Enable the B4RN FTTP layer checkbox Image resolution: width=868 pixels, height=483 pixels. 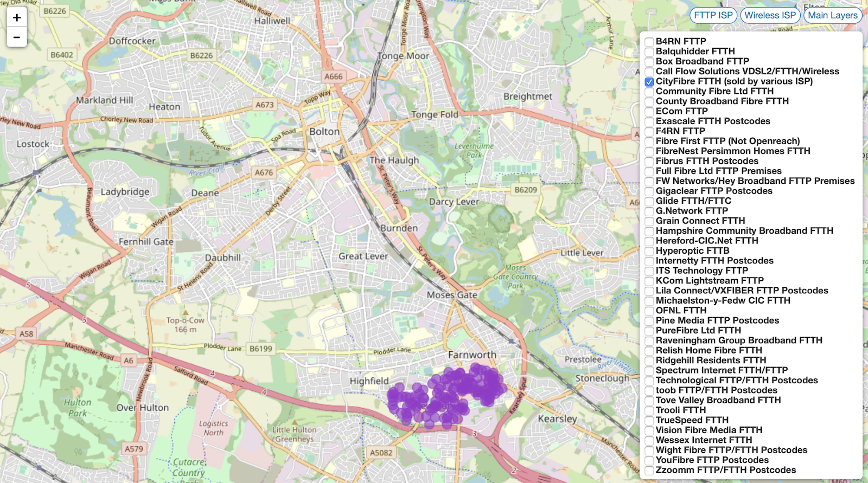tap(649, 42)
